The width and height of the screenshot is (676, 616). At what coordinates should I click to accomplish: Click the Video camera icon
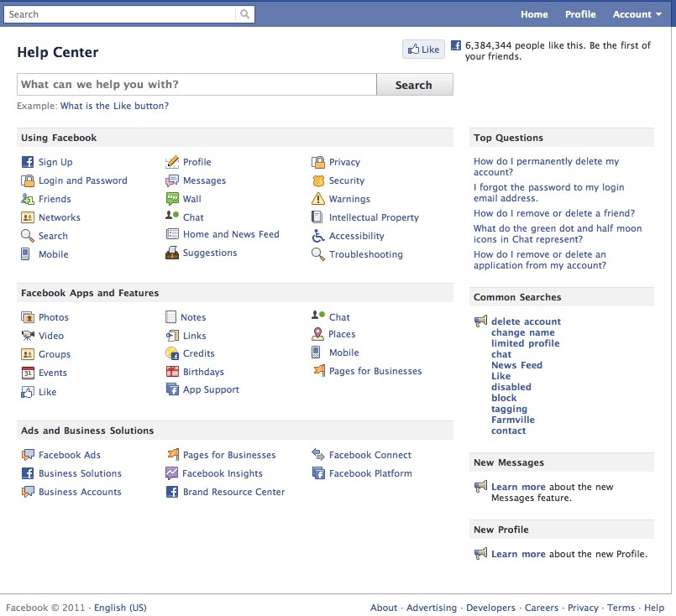point(28,336)
